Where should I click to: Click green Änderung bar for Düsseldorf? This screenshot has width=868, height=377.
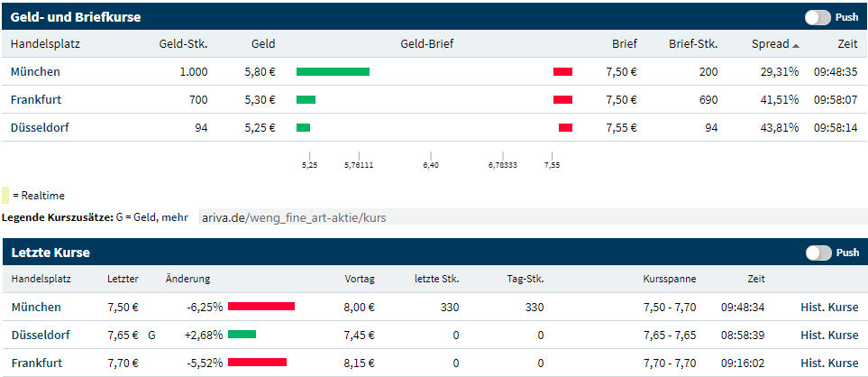coord(242,336)
